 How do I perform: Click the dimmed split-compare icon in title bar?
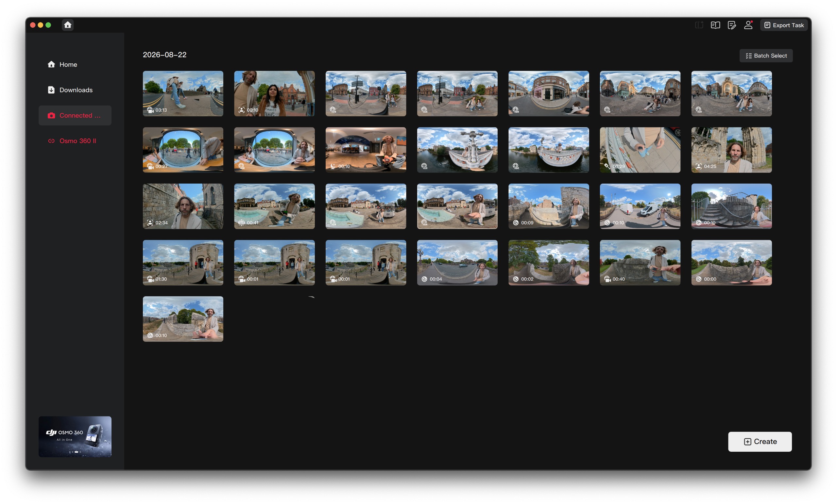coord(699,25)
